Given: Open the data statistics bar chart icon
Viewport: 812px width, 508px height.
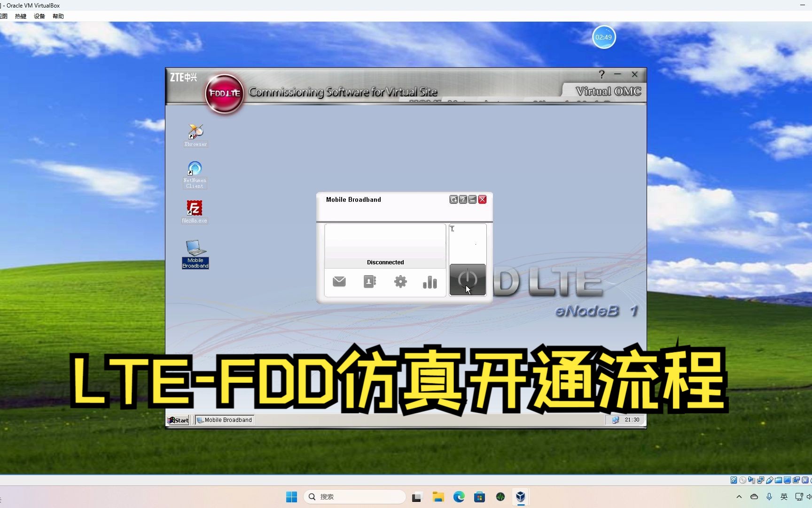Looking at the screenshot, I should (x=430, y=282).
